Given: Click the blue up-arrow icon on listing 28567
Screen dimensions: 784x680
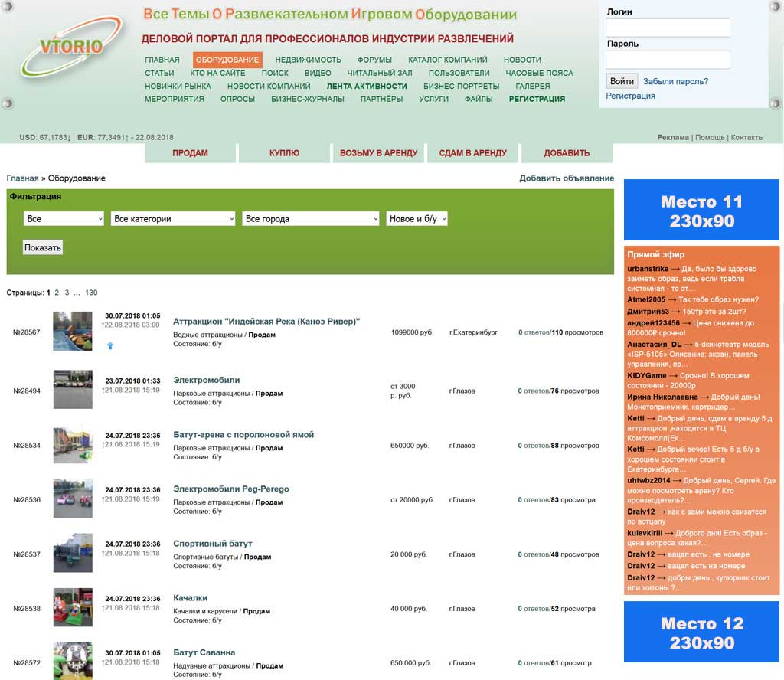Looking at the screenshot, I should coord(110,345).
